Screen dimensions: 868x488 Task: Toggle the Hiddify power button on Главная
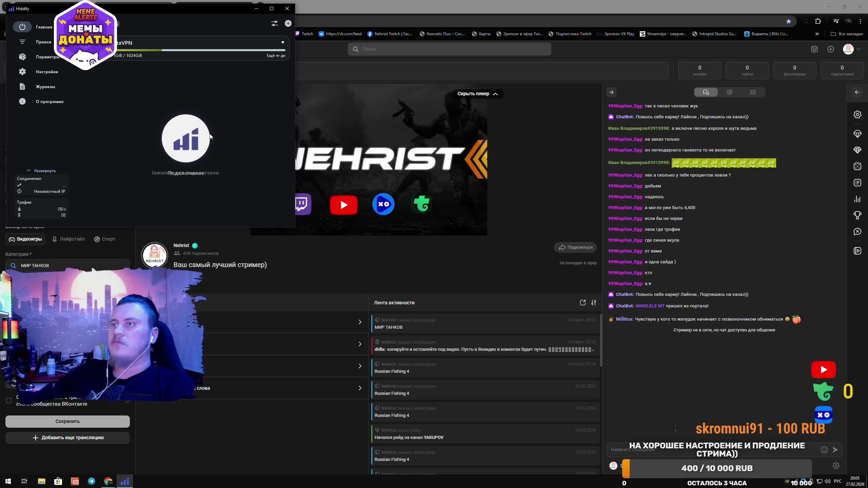(x=22, y=27)
